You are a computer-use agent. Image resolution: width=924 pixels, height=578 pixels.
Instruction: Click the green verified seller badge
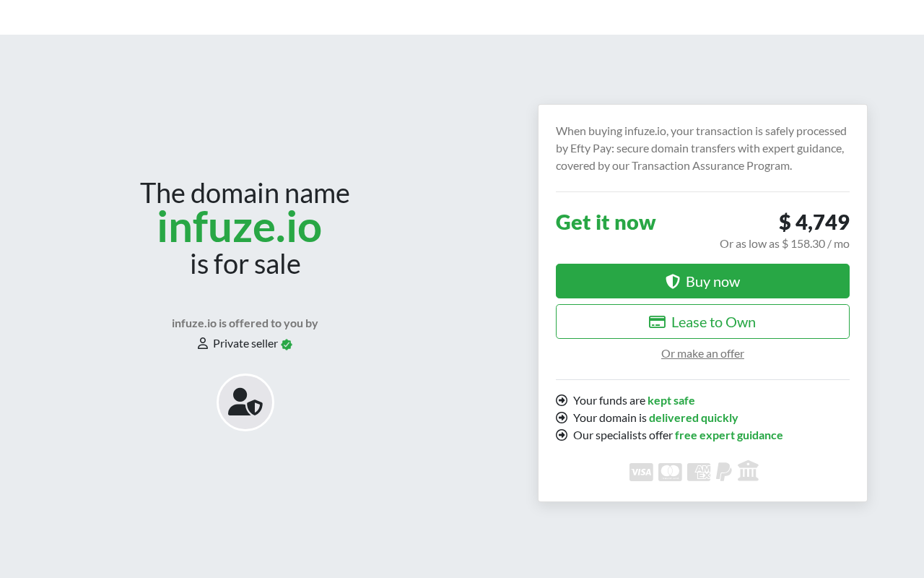(x=287, y=345)
